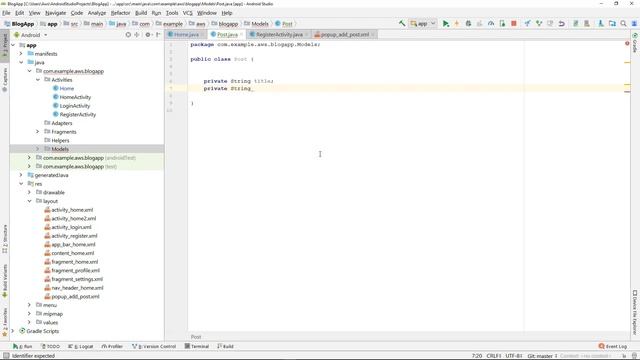Toggle the Project tool window side tab
640x360 pixels.
(x=4, y=46)
